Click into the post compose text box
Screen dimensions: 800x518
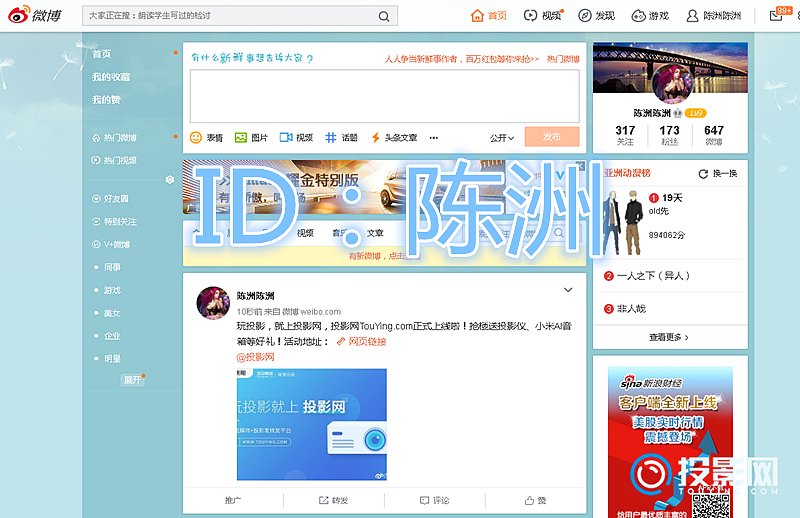[385, 96]
